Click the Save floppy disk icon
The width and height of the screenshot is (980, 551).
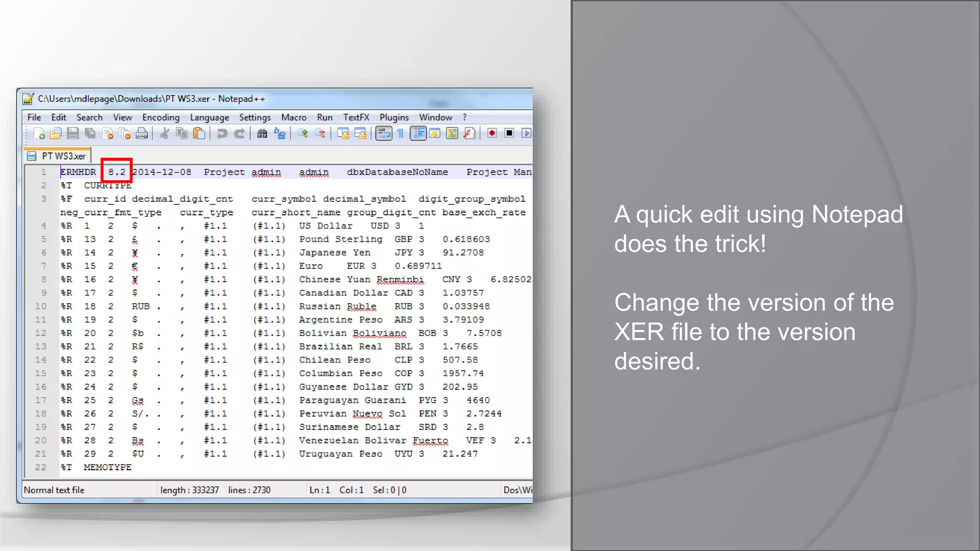[73, 133]
